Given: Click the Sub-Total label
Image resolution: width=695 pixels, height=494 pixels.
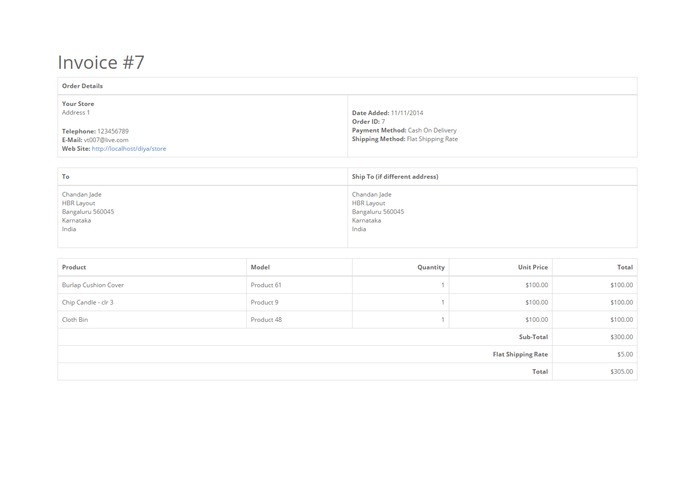Looking at the screenshot, I should click(x=533, y=337).
